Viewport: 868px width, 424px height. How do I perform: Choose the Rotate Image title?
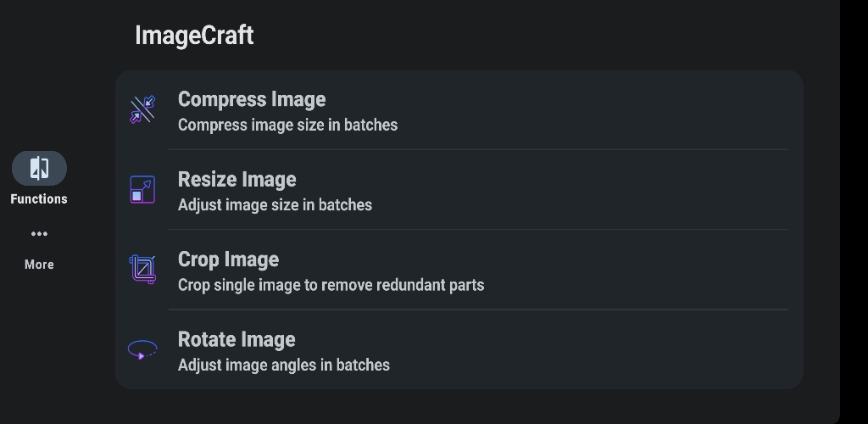[236, 339]
